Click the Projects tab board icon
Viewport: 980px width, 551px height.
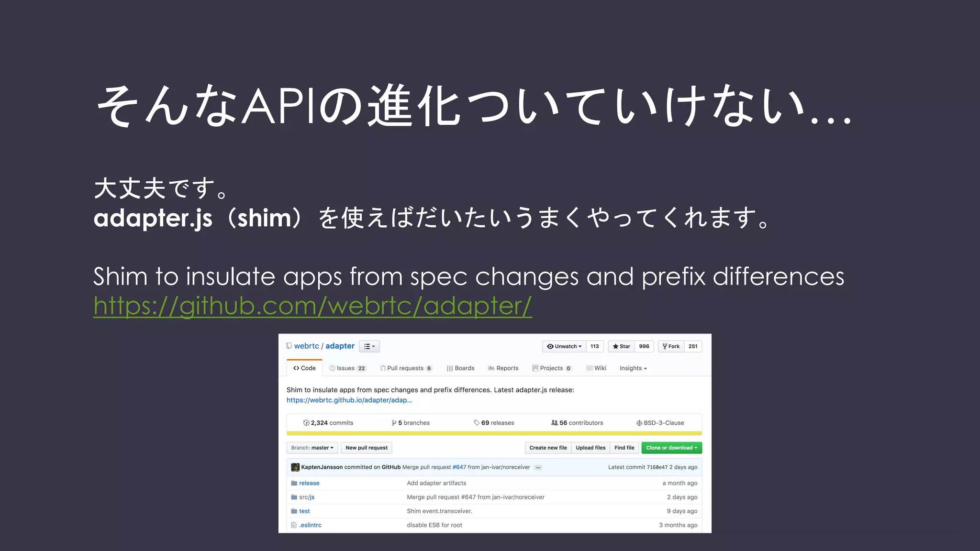coord(535,368)
